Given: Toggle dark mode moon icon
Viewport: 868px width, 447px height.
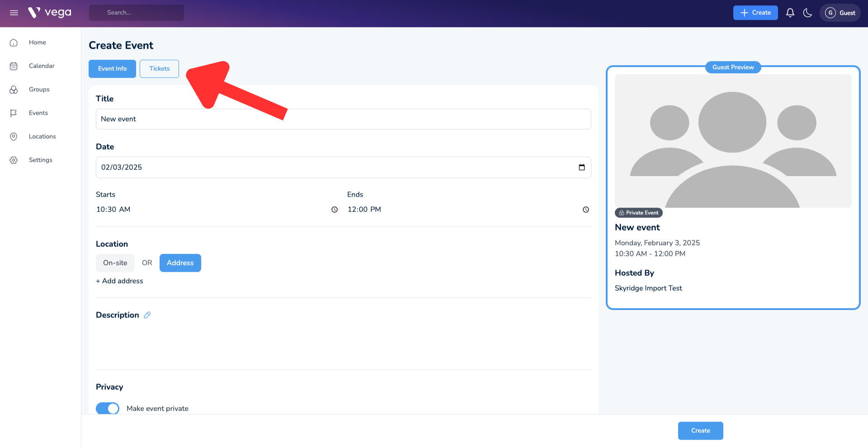Looking at the screenshot, I should tap(807, 13).
